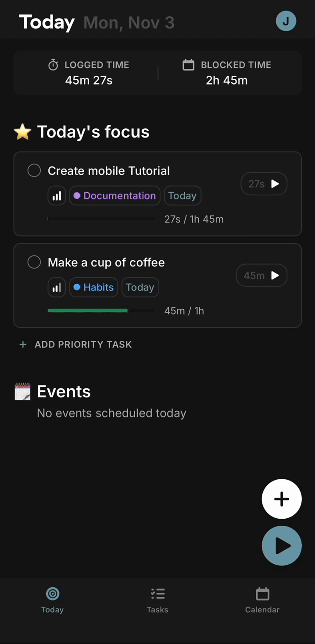The image size is (315, 644).
Task: Click priority bars icon on Make a cup of coffee
Action: [x=57, y=287]
